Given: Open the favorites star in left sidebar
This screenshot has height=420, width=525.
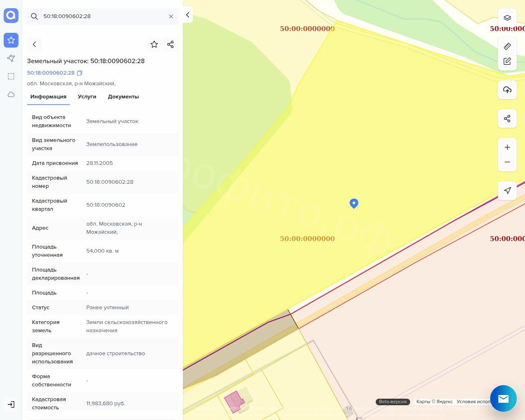Looking at the screenshot, I should click(11, 40).
